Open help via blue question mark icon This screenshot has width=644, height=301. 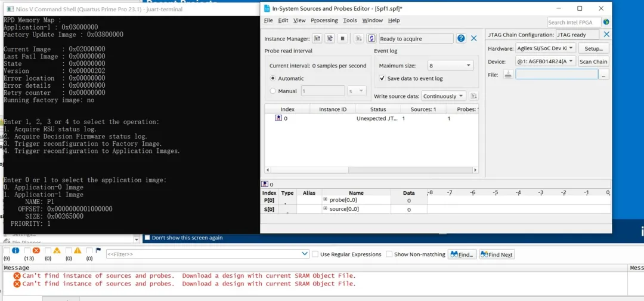click(461, 38)
